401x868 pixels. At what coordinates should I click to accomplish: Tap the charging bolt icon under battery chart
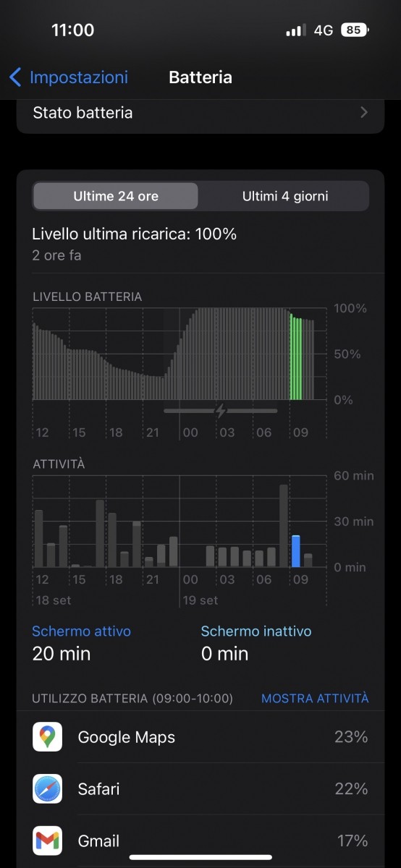pyautogui.click(x=221, y=411)
